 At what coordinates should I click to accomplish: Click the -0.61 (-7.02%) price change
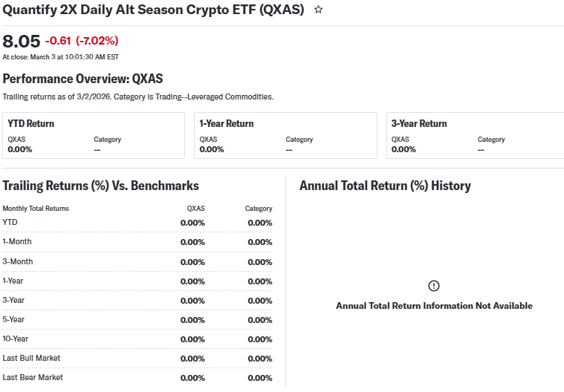82,41
